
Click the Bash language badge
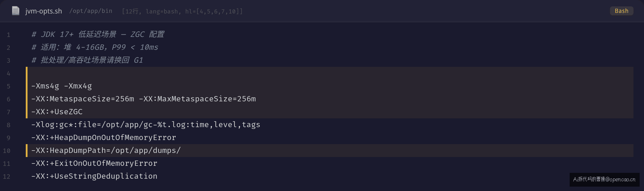click(621, 11)
